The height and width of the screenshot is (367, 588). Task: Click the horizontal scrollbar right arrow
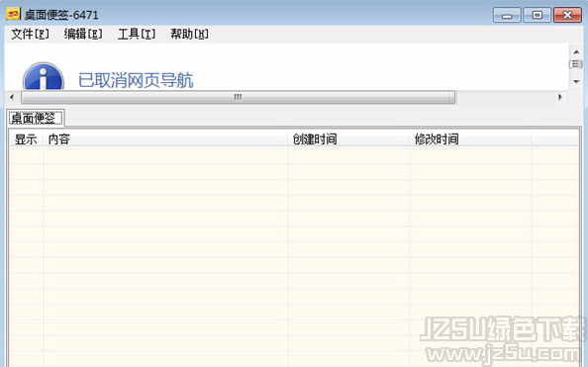tap(560, 97)
